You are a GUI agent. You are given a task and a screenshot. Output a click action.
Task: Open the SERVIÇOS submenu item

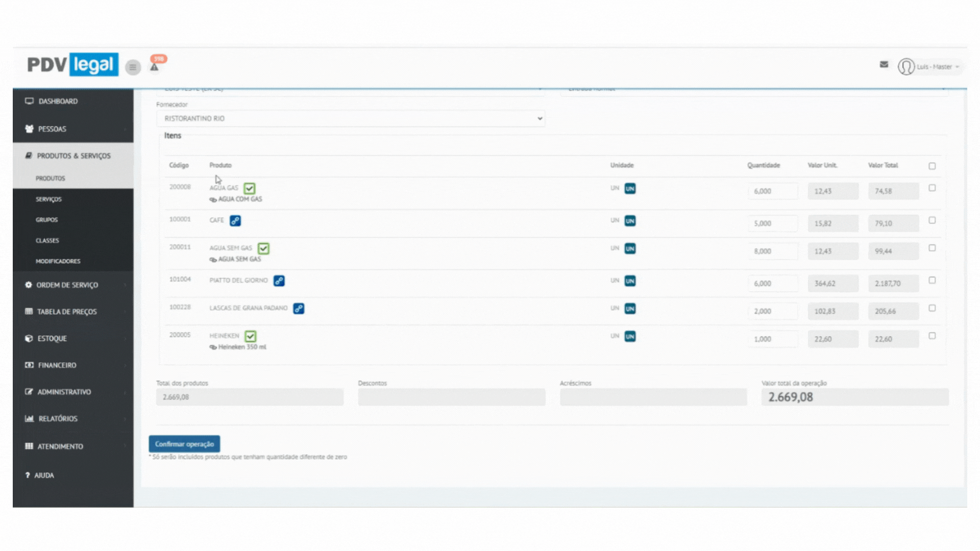(x=49, y=199)
